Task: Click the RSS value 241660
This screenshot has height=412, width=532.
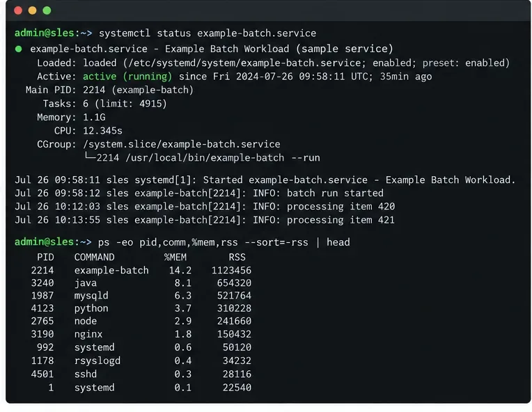Action: point(234,321)
